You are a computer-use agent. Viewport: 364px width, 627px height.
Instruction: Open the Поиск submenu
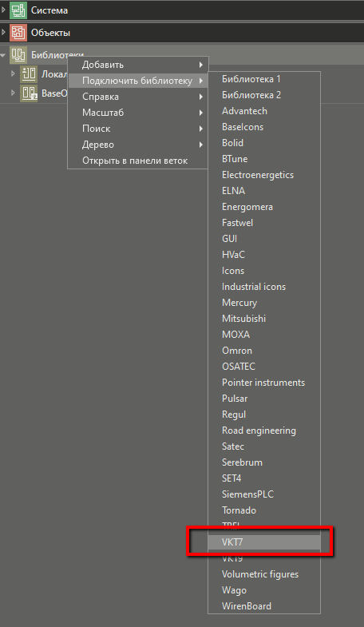(x=138, y=129)
